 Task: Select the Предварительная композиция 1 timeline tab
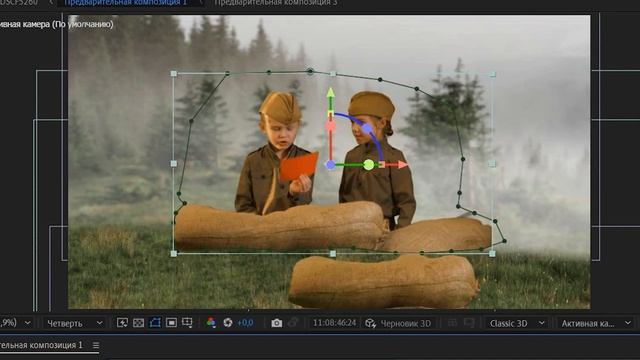41,345
